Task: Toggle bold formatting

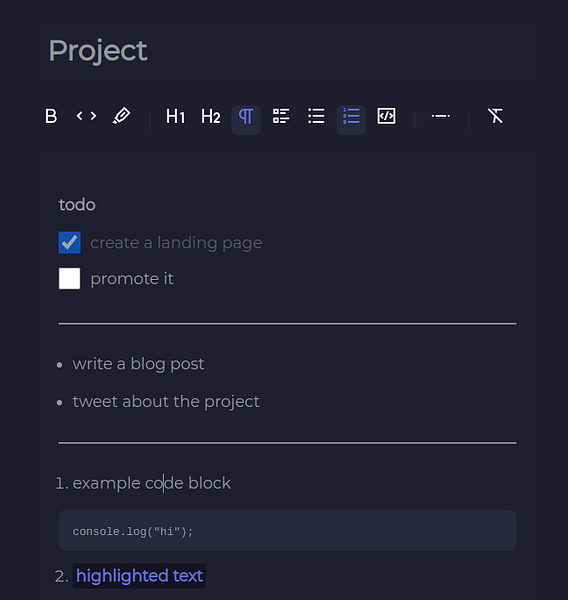Action: [51, 116]
